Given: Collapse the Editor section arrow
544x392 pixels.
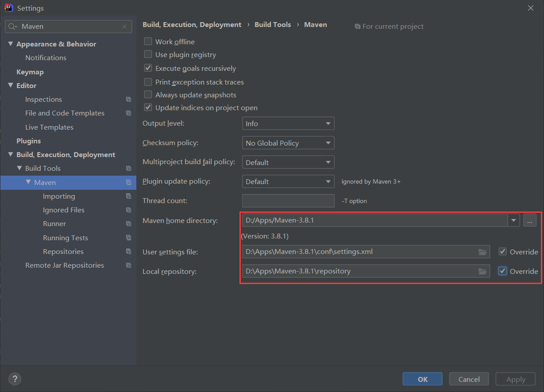Looking at the screenshot, I should [11, 86].
